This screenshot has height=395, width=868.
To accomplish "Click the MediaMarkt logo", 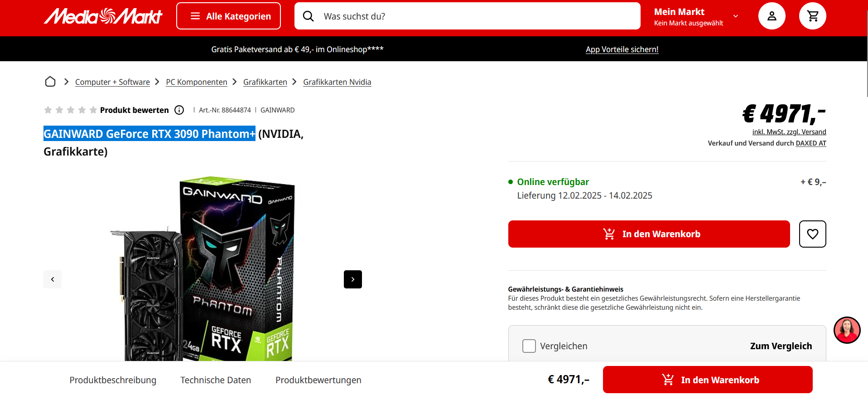I will tap(103, 16).
